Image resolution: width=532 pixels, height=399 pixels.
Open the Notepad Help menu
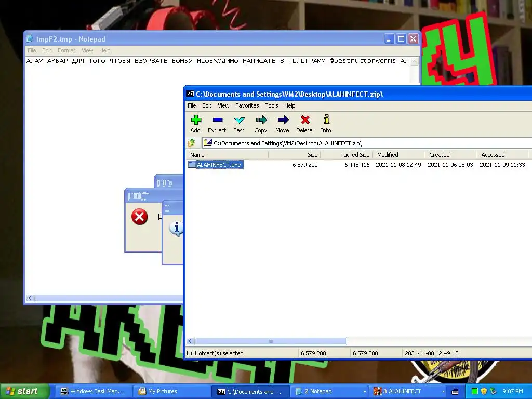[105, 50]
